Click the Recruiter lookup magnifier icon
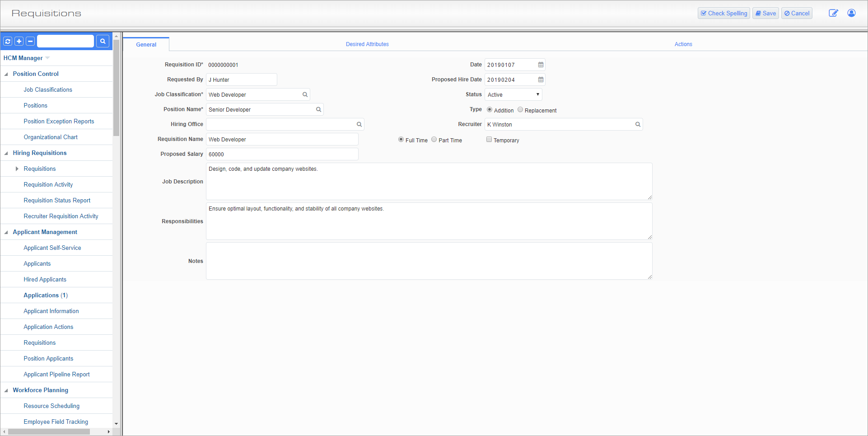This screenshot has width=868, height=436. pyautogui.click(x=638, y=124)
